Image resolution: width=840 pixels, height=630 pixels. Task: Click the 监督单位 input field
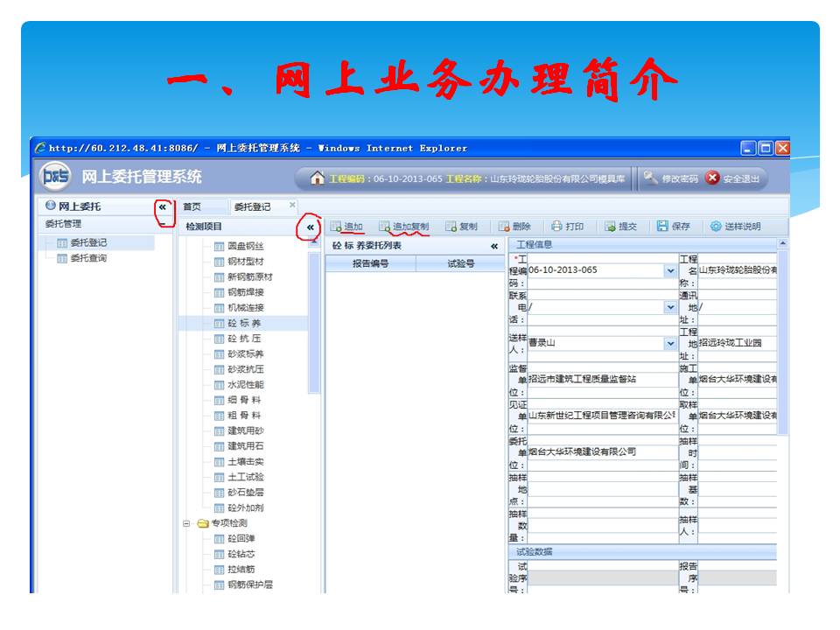(602, 379)
